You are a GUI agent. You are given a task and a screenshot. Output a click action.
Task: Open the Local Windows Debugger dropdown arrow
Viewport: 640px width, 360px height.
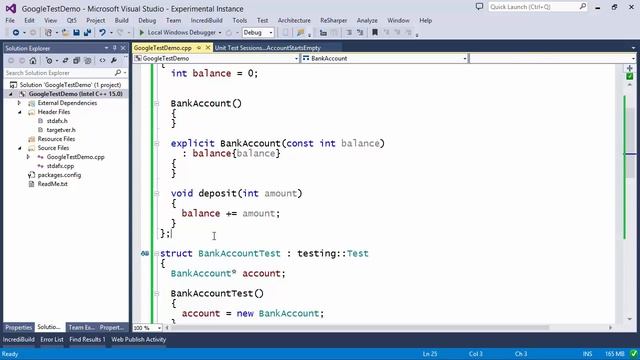tap(220, 33)
